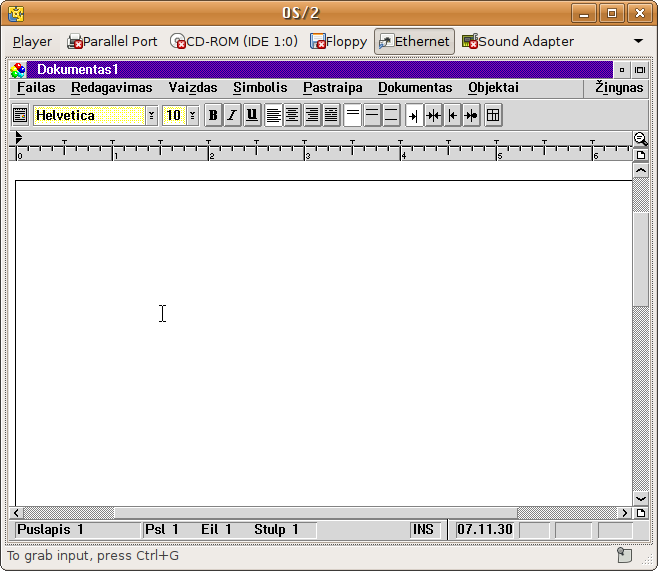Screen dimensions: 658x571
Task: Center-align the paragraph text
Action: coord(292,115)
